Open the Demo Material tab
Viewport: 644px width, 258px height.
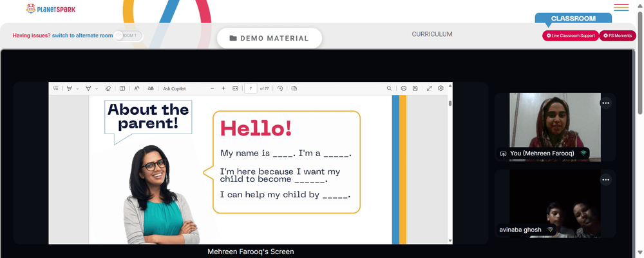point(269,38)
